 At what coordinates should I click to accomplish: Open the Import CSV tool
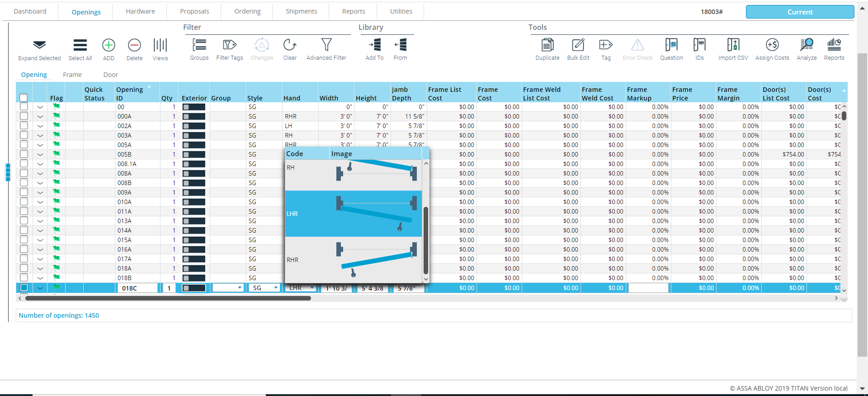coord(733,45)
